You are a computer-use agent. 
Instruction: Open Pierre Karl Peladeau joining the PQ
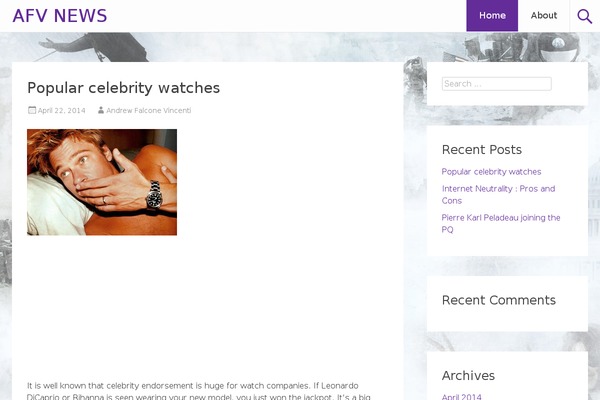(501, 224)
